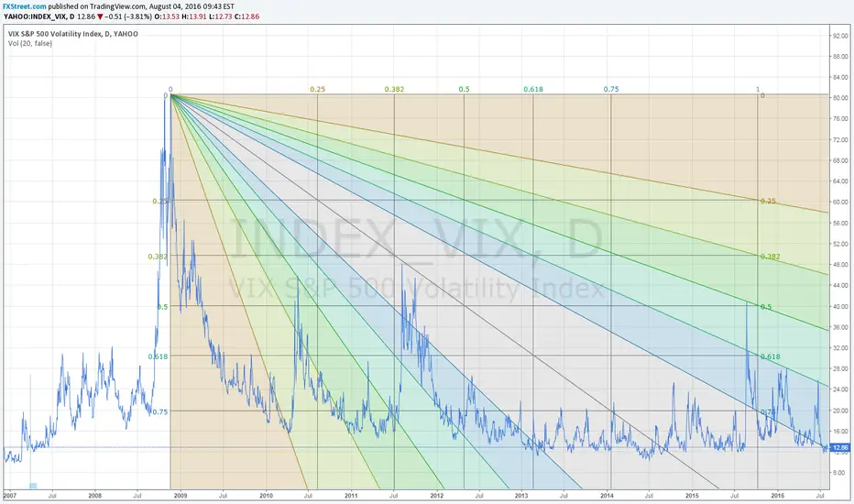Click the 0.382 fan label beside the 1 vertical line
Viewport: 854px width, 504px height.
[770, 257]
